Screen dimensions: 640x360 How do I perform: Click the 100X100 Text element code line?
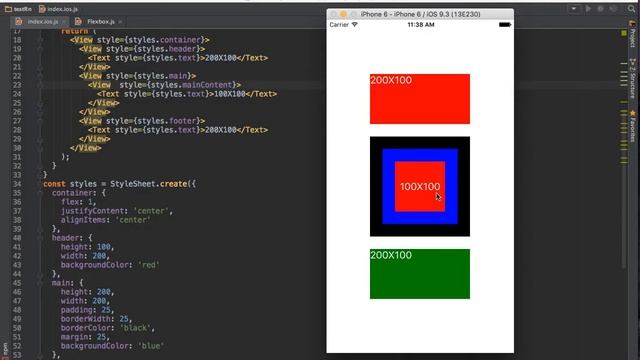click(187, 93)
